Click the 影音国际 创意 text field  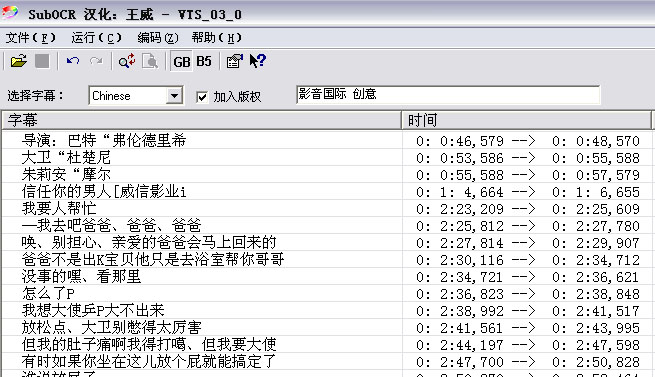448,94
